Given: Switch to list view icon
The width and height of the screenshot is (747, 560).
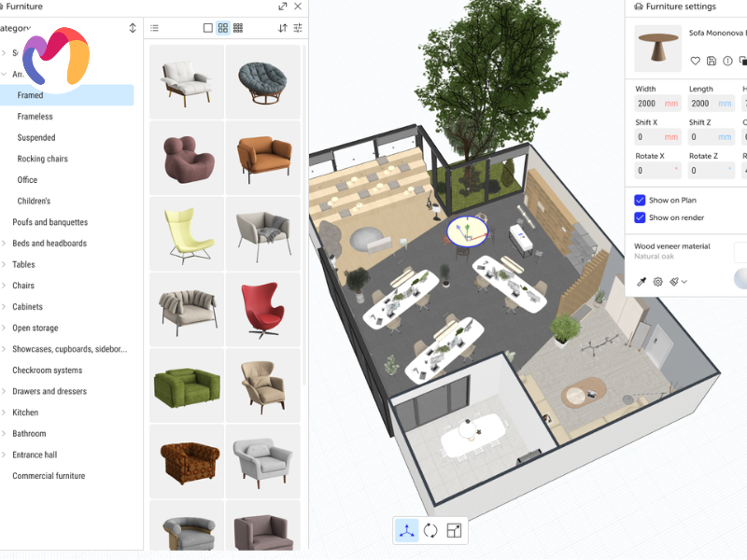Looking at the screenshot, I should click(155, 28).
